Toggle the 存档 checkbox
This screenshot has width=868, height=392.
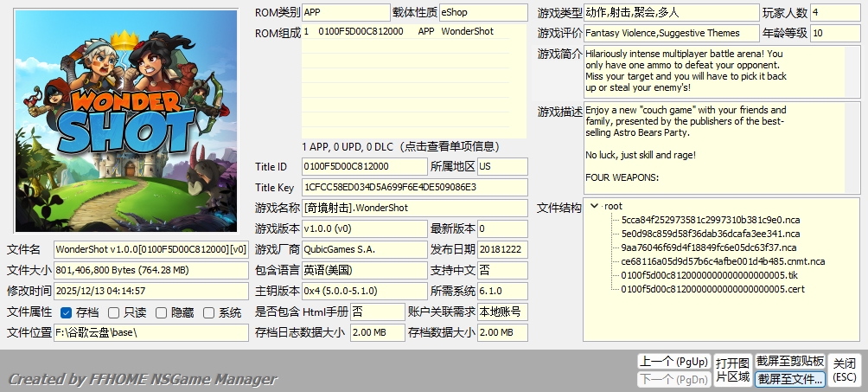pos(67,312)
